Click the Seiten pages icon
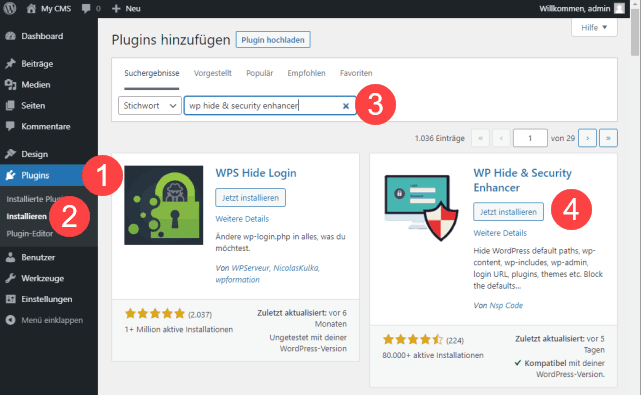641x395 pixels. tap(10, 105)
